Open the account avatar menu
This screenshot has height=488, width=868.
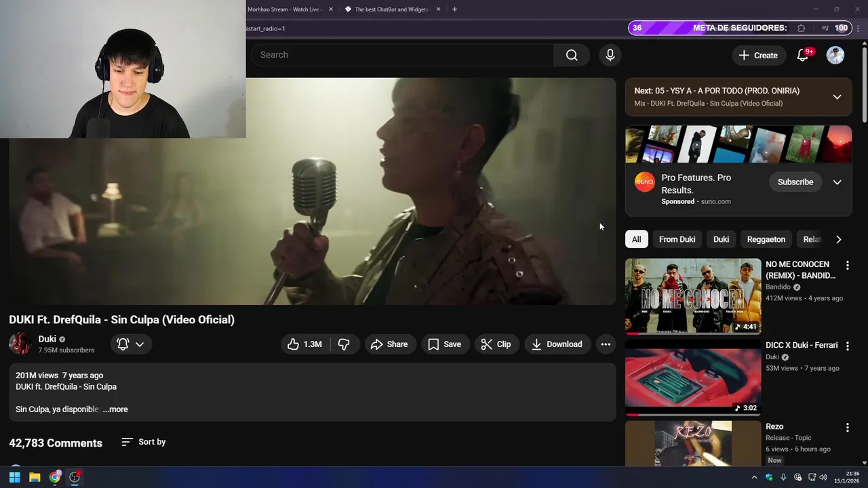835,55
